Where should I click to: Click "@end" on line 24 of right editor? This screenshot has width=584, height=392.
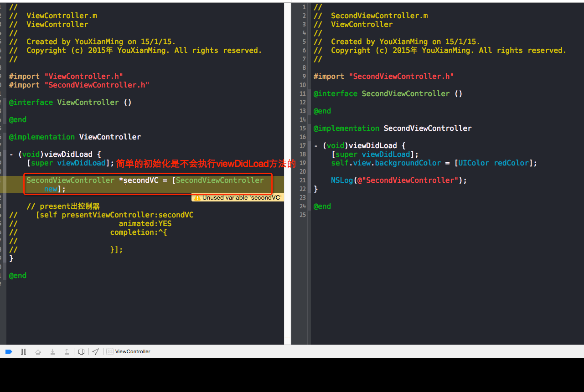coord(322,206)
